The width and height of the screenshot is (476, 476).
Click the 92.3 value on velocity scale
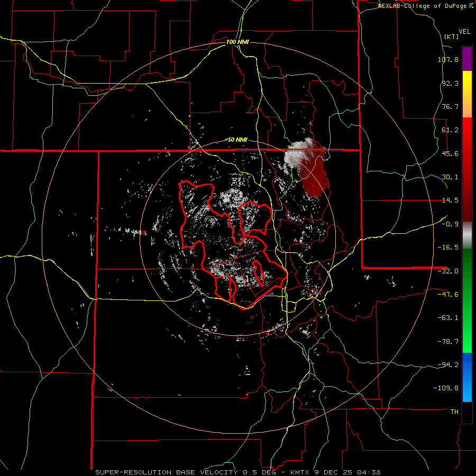pos(450,83)
